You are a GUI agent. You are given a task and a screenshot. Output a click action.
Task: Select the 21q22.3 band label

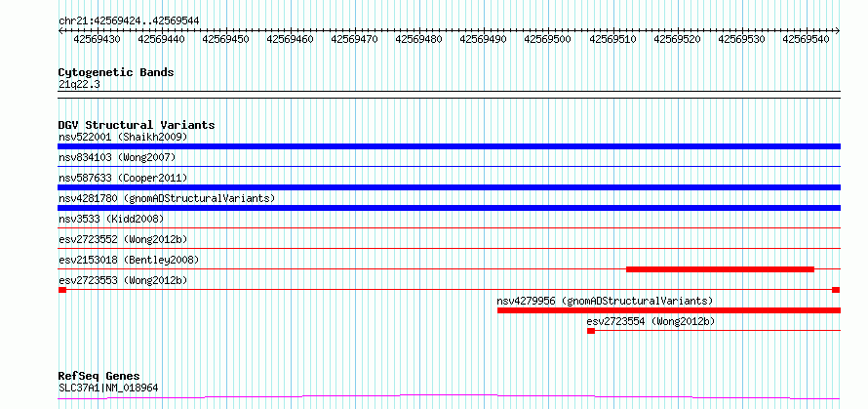point(79,85)
